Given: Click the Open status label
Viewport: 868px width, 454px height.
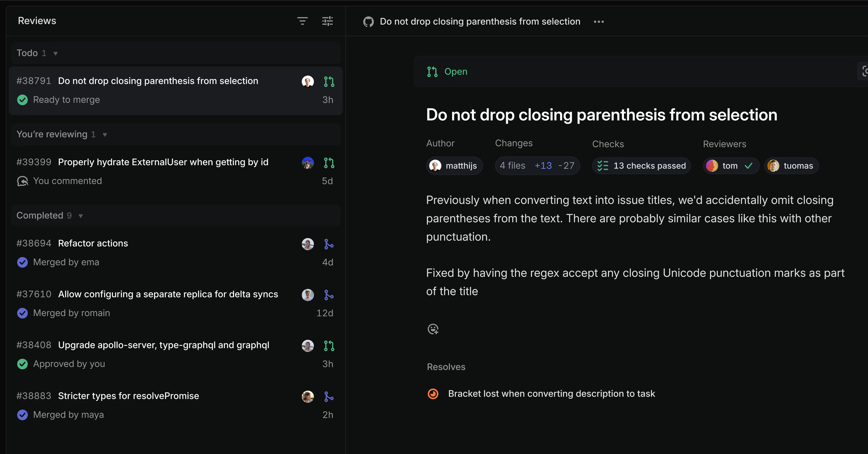Looking at the screenshot, I should click(455, 72).
